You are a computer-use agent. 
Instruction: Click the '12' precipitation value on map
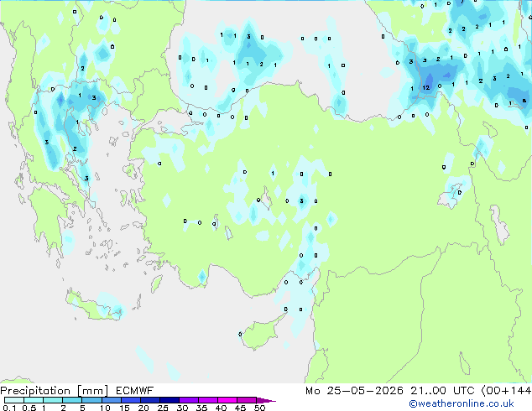(425, 88)
